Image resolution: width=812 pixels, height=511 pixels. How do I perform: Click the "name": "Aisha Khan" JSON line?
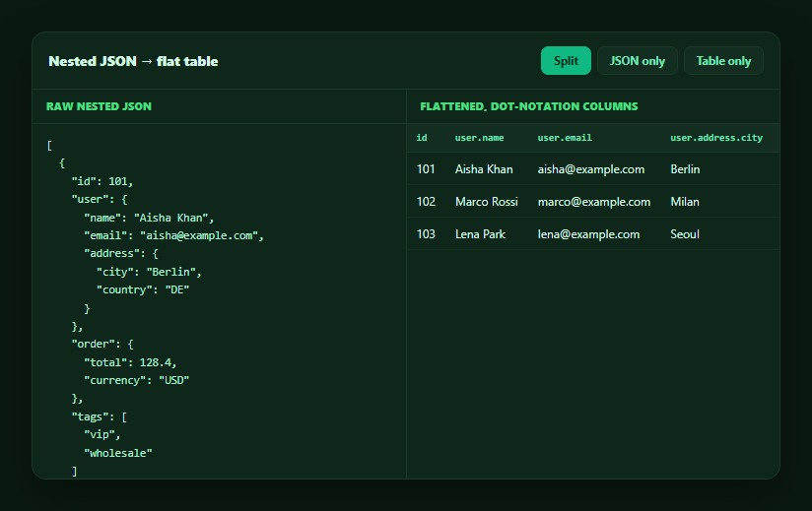point(149,218)
